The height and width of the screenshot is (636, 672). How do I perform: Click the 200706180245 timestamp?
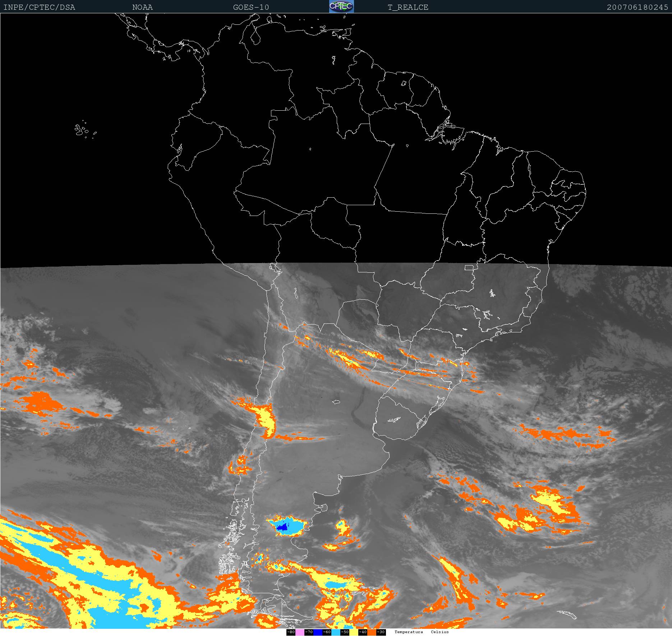coord(638,7)
